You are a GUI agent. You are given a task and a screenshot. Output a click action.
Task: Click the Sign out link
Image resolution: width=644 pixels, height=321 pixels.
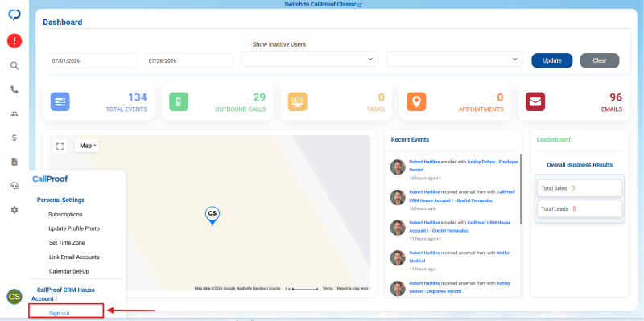tap(60, 313)
